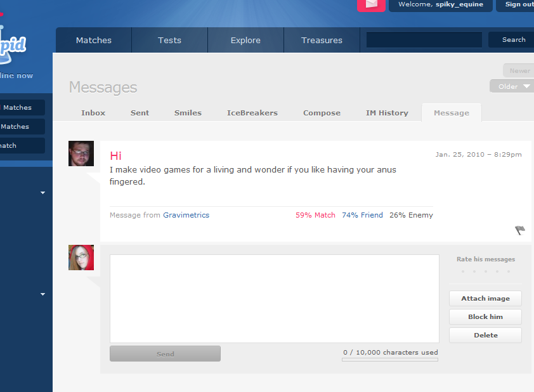Open the Gravimetrics profile link
This screenshot has width=534, height=392.
tap(186, 215)
